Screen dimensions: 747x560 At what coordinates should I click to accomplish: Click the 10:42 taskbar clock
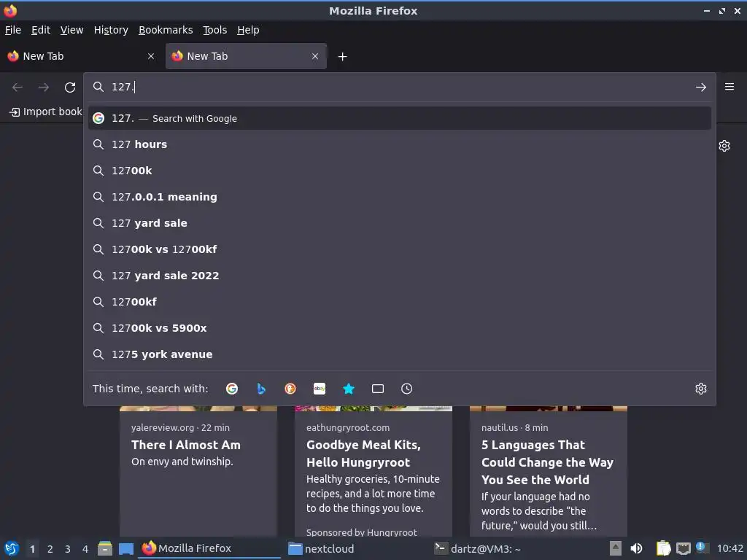(x=729, y=548)
